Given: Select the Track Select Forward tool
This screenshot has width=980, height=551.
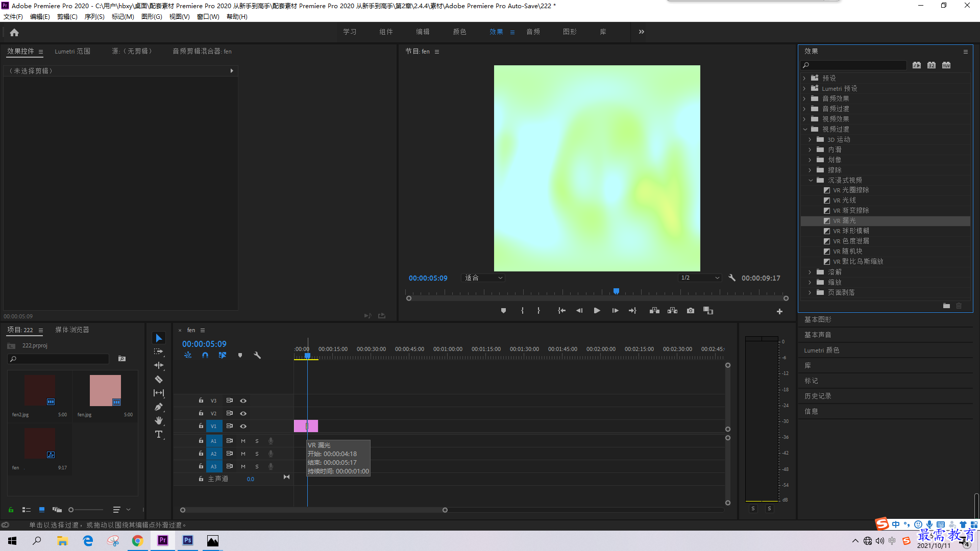Looking at the screenshot, I should (x=159, y=352).
